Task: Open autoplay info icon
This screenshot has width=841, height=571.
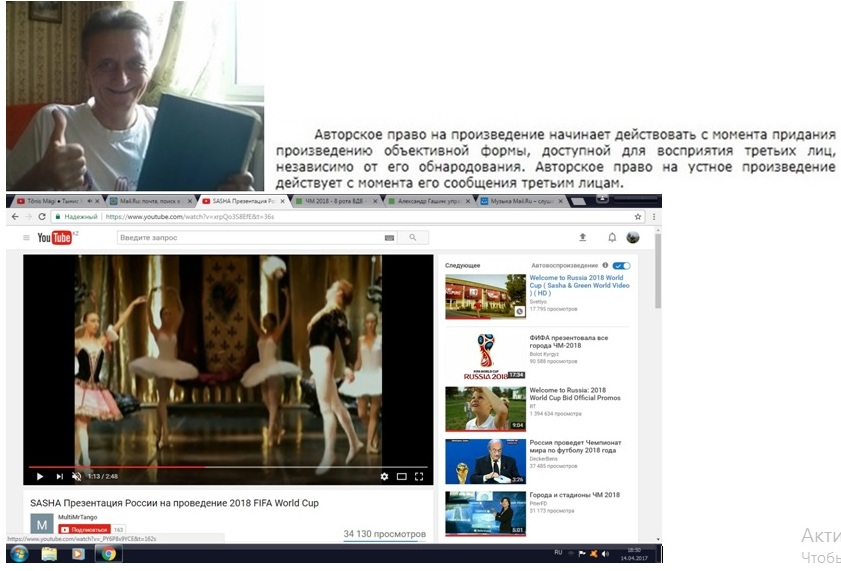Action: tap(605, 265)
